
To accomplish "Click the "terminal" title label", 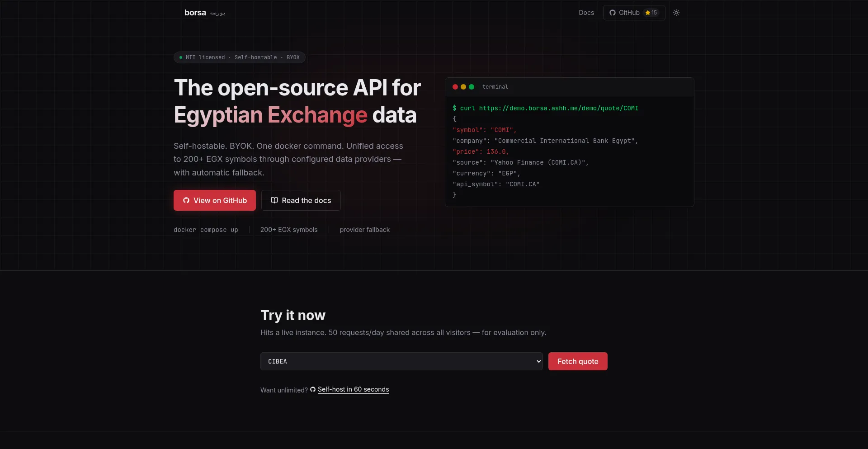I will [495, 87].
